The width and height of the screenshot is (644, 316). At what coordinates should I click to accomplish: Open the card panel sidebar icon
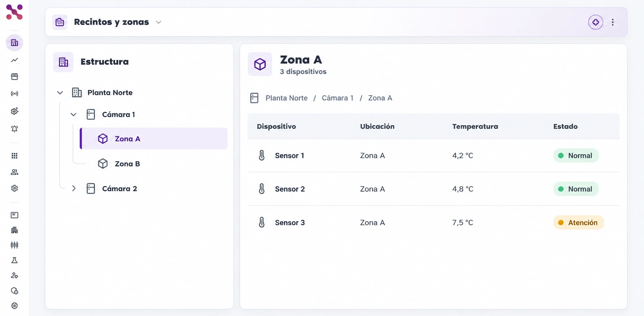pos(14,215)
